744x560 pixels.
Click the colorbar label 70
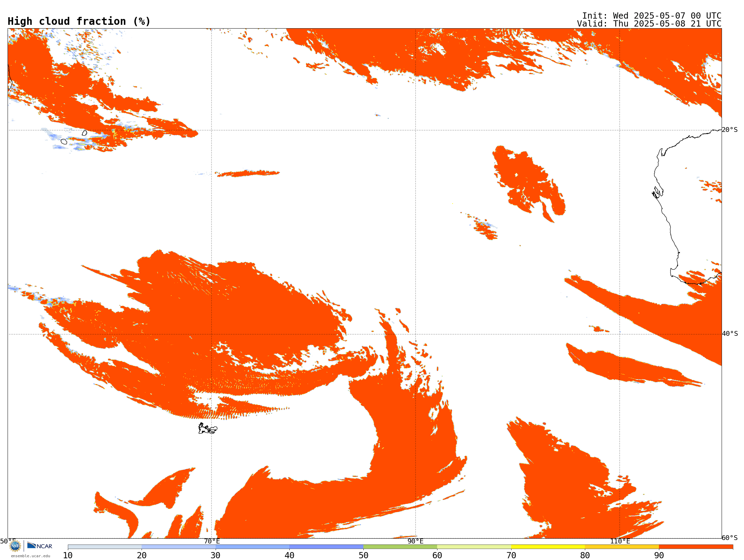coord(511,556)
